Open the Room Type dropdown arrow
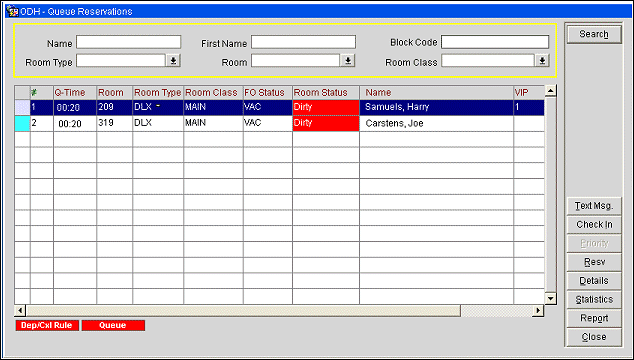 [173, 61]
